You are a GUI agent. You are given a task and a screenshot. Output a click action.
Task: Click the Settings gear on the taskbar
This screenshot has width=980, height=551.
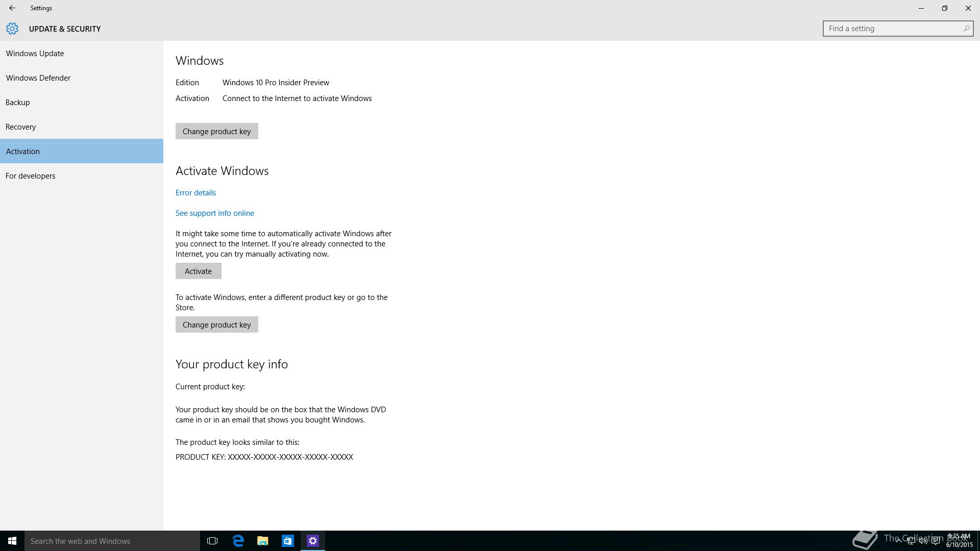pos(313,541)
